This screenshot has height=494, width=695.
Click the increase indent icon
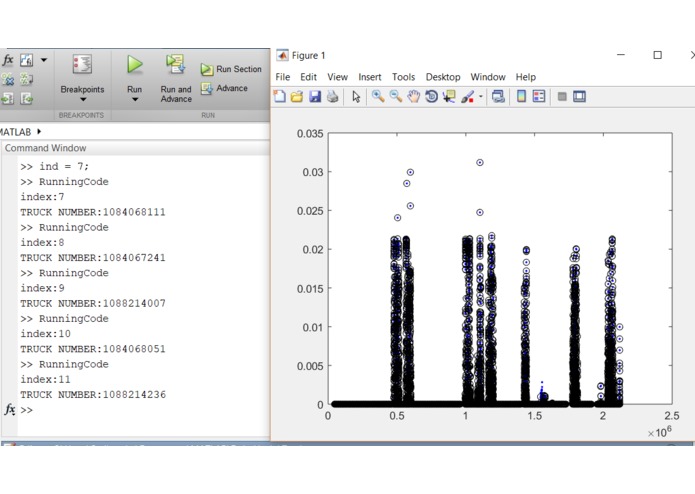tap(8, 98)
